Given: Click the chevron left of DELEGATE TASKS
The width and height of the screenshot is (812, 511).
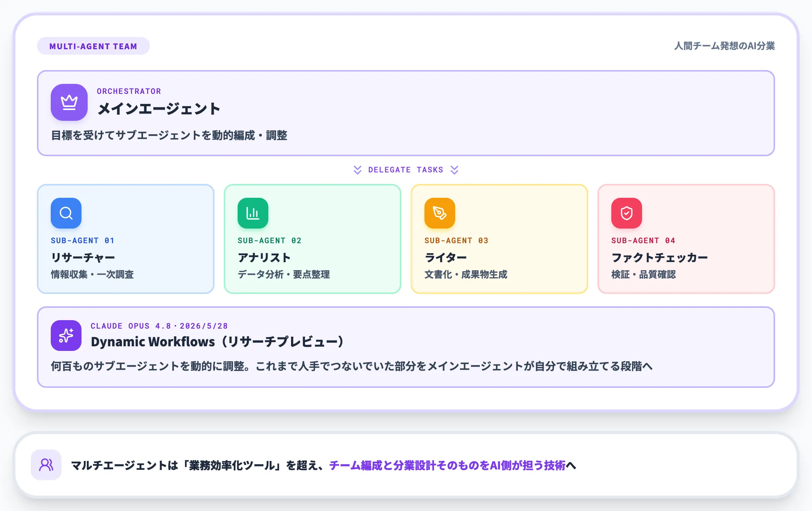Looking at the screenshot, I should [358, 170].
